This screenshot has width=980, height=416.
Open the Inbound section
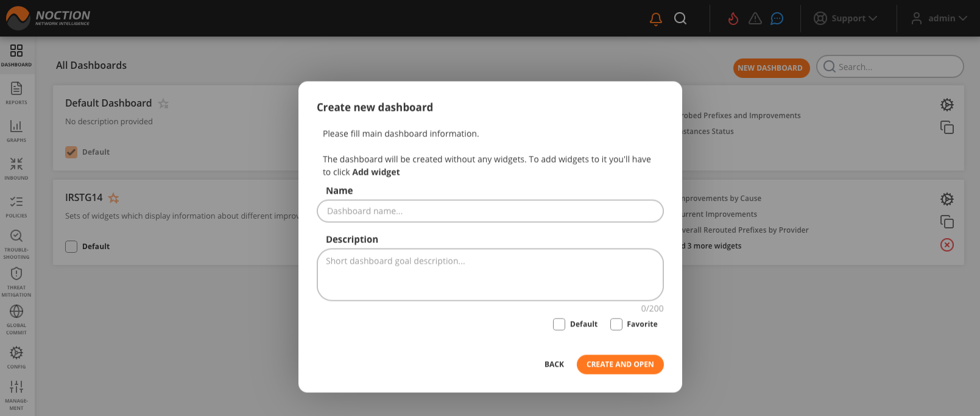tap(16, 166)
